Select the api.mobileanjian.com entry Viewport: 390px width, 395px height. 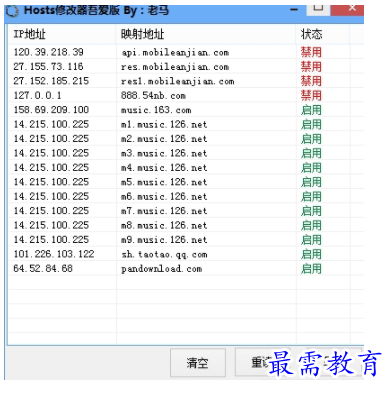tap(175, 53)
